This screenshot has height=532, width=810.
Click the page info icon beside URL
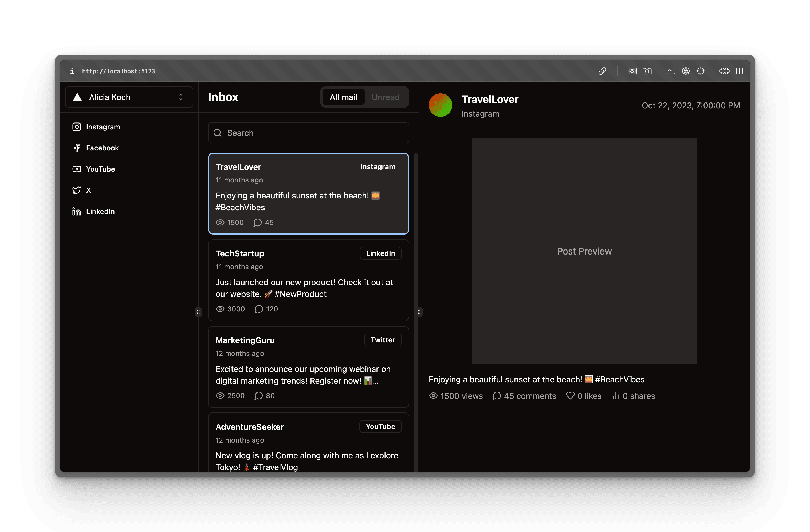pos(72,71)
